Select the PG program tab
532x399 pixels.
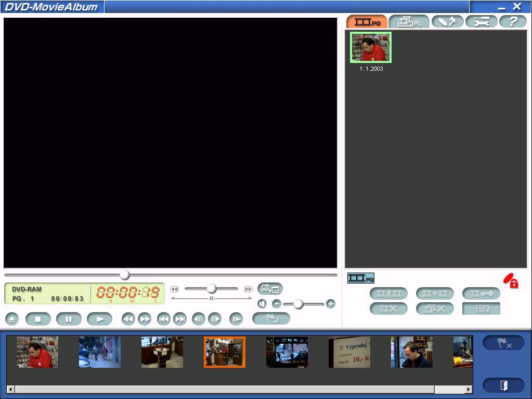coord(367,21)
